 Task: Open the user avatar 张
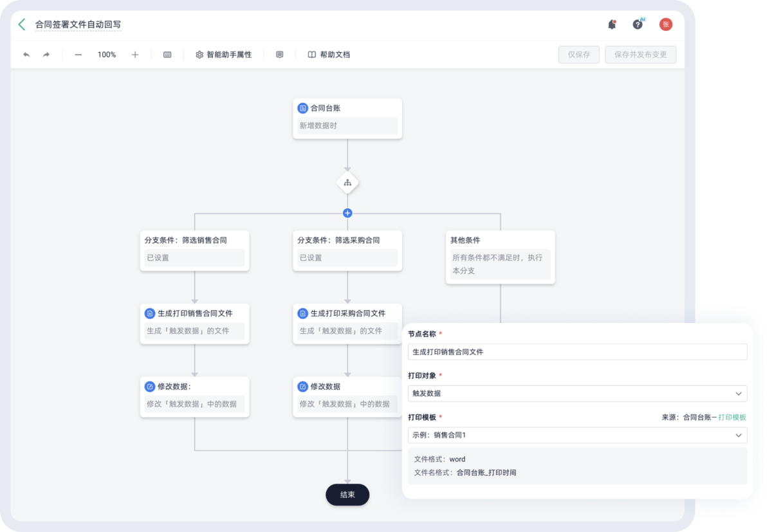pos(666,24)
